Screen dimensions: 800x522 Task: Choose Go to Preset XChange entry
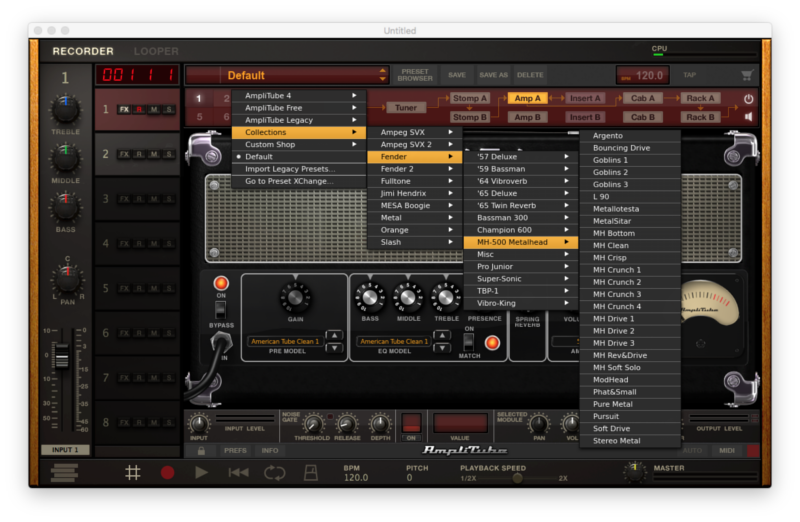pyautogui.click(x=299, y=181)
